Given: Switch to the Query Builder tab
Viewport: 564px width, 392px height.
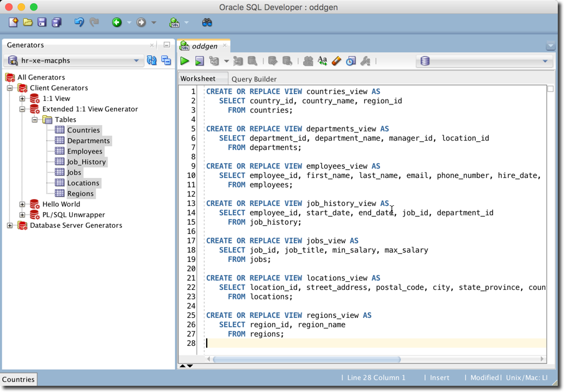Looking at the screenshot, I should [x=254, y=79].
